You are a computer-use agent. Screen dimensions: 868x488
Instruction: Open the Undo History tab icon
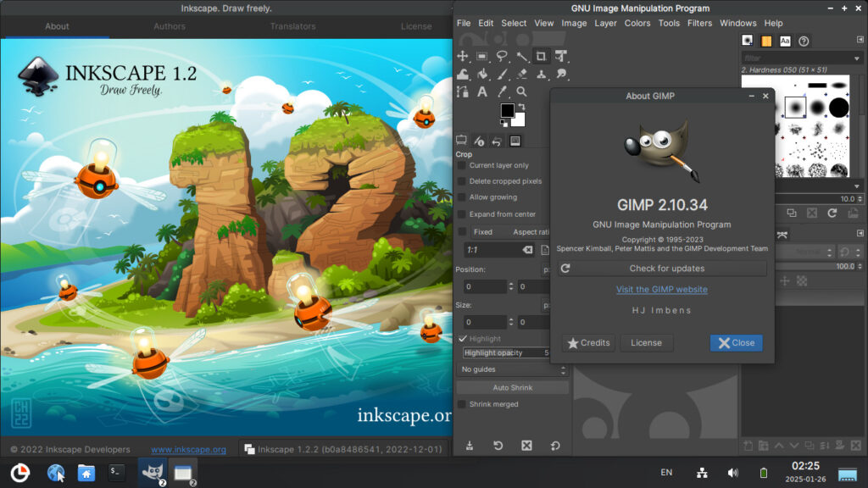[x=497, y=141]
